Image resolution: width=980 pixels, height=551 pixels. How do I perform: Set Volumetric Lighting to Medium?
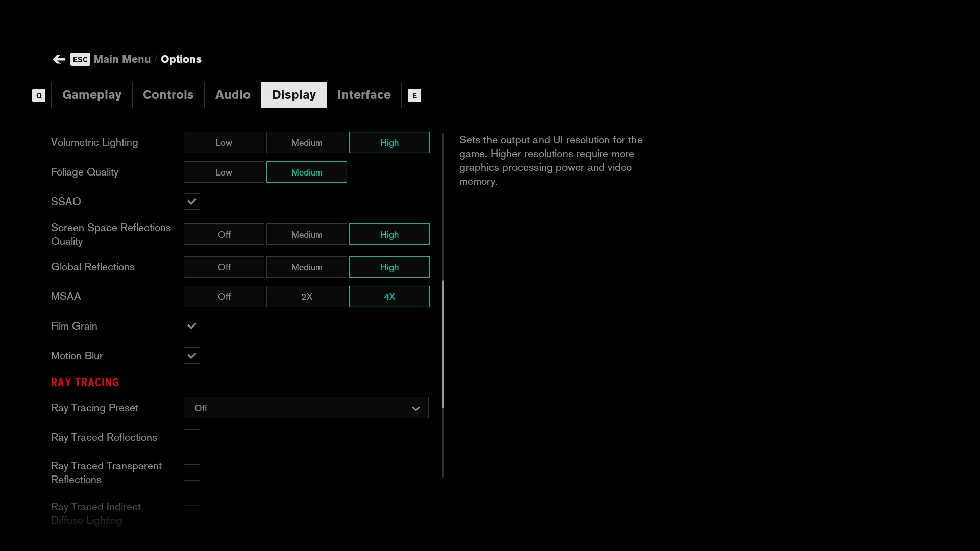coord(306,143)
